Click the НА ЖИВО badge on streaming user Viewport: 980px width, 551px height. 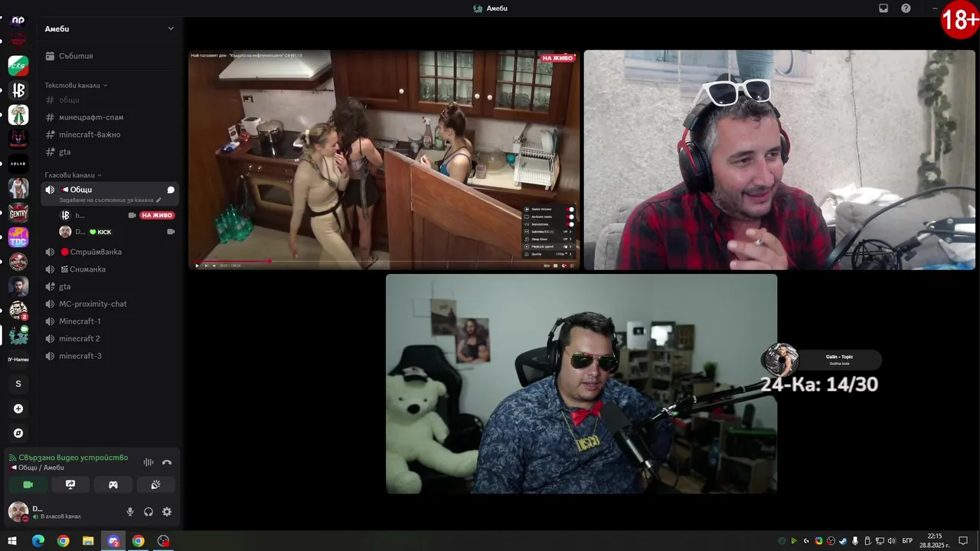[157, 215]
